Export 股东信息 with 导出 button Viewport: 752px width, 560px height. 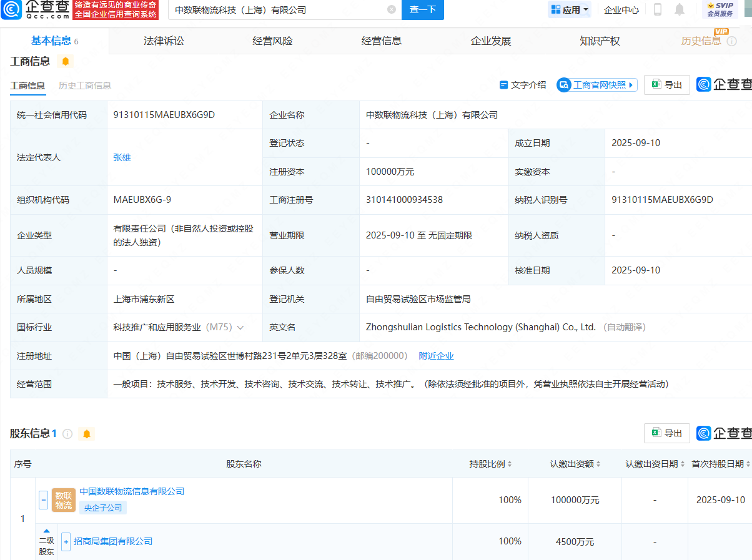coord(667,433)
